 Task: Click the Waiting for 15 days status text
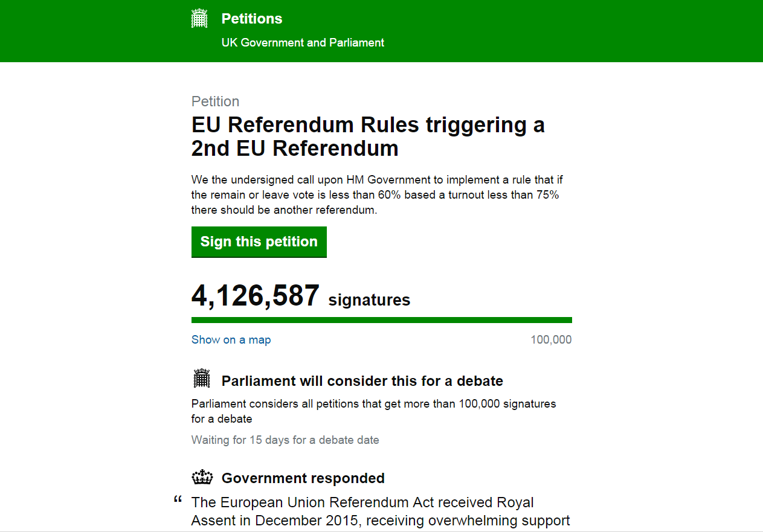(x=285, y=440)
